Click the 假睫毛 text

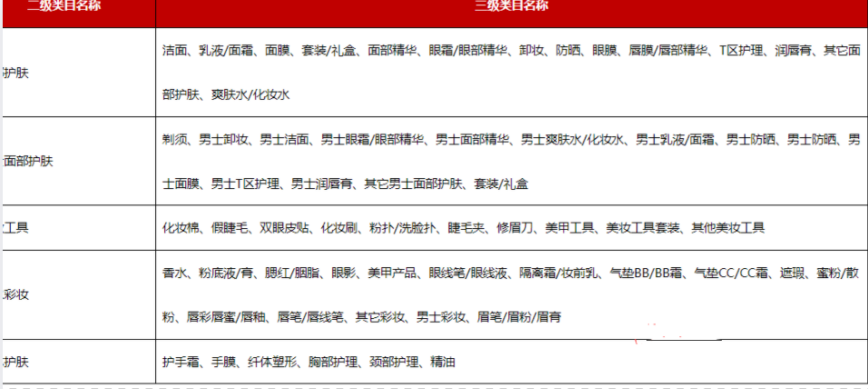click(229, 228)
